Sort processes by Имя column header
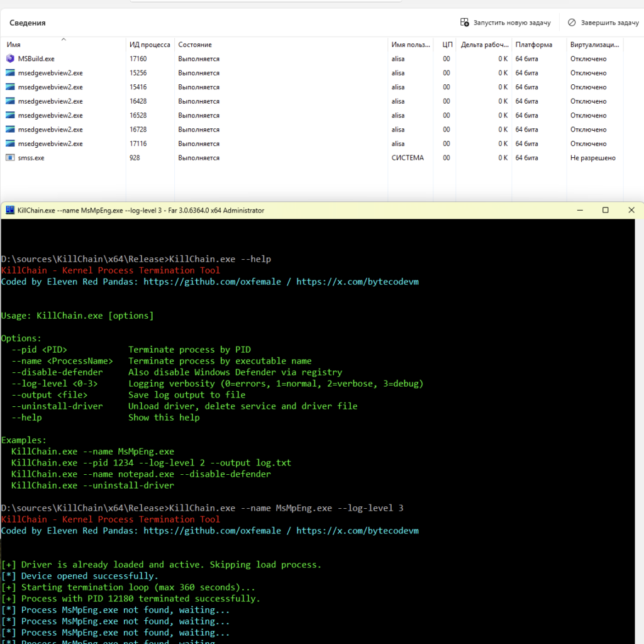This screenshot has width=644, height=644. 14,45
